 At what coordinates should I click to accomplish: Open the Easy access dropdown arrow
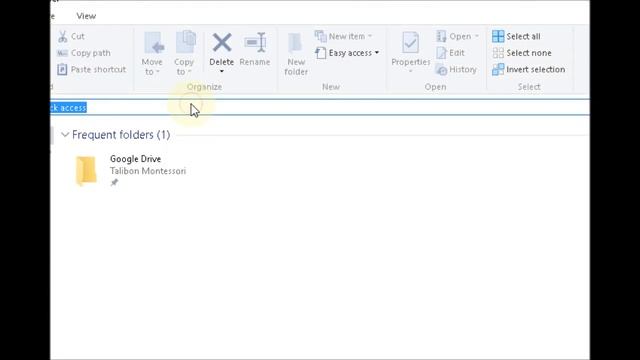(x=377, y=53)
